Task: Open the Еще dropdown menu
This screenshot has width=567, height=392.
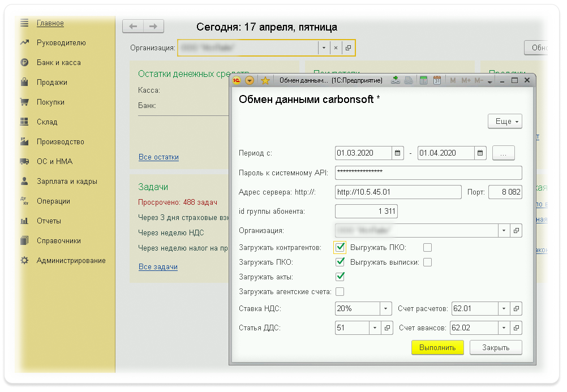Action: 505,122
